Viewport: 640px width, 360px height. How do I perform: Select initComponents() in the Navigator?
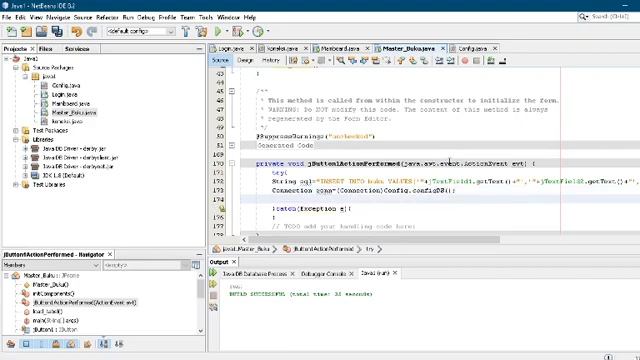click(x=53, y=293)
